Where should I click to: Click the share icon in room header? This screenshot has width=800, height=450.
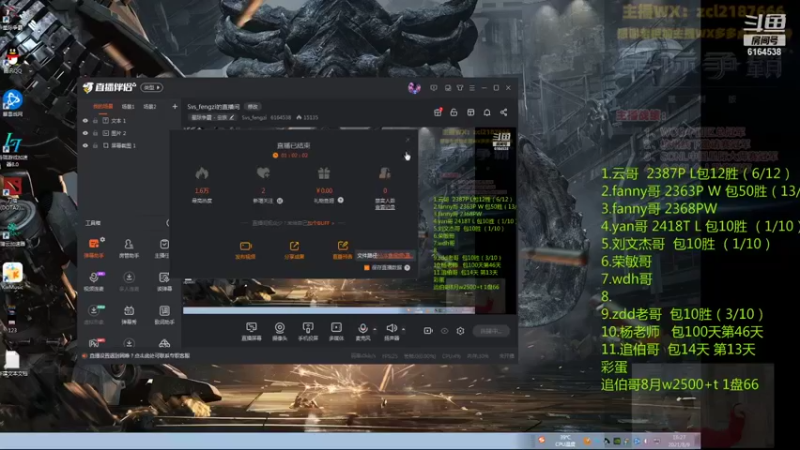tap(504, 112)
